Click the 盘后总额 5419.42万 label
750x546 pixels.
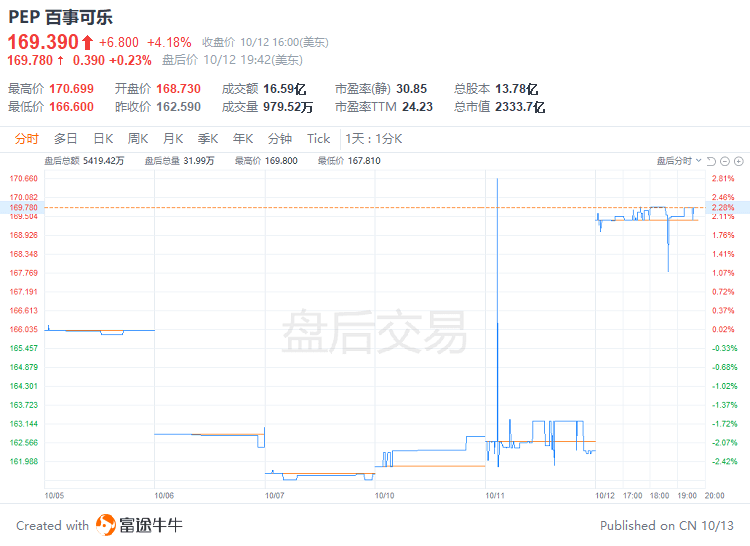click(x=84, y=161)
